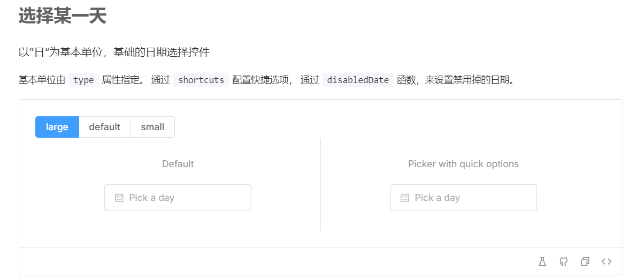
Task: Click the 以"日"为基本单位 description sentence
Action: (x=114, y=53)
